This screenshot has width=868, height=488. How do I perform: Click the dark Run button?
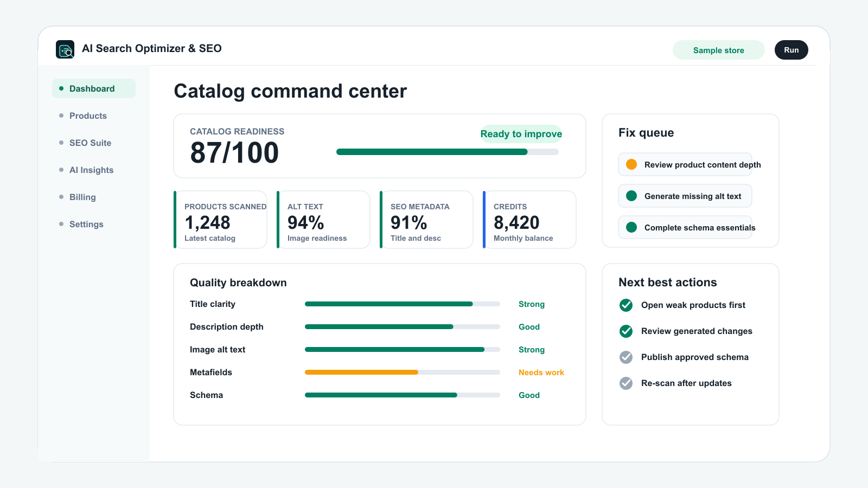coord(792,50)
